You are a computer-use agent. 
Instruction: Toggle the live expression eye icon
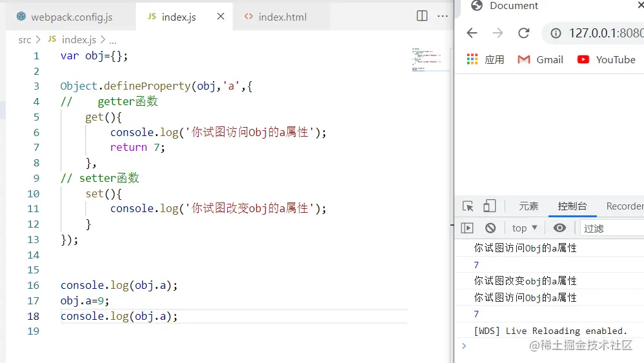[559, 228]
